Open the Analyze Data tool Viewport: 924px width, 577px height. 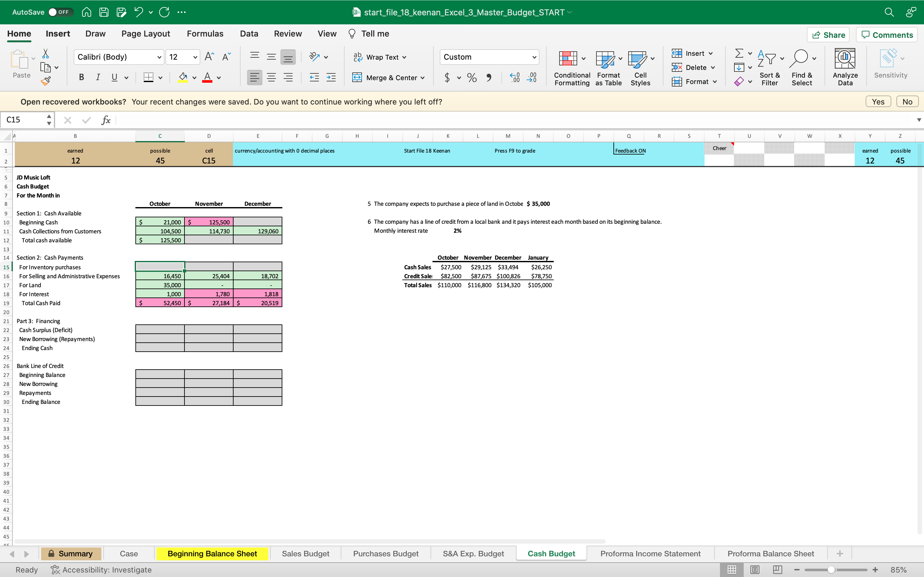(x=844, y=59)
